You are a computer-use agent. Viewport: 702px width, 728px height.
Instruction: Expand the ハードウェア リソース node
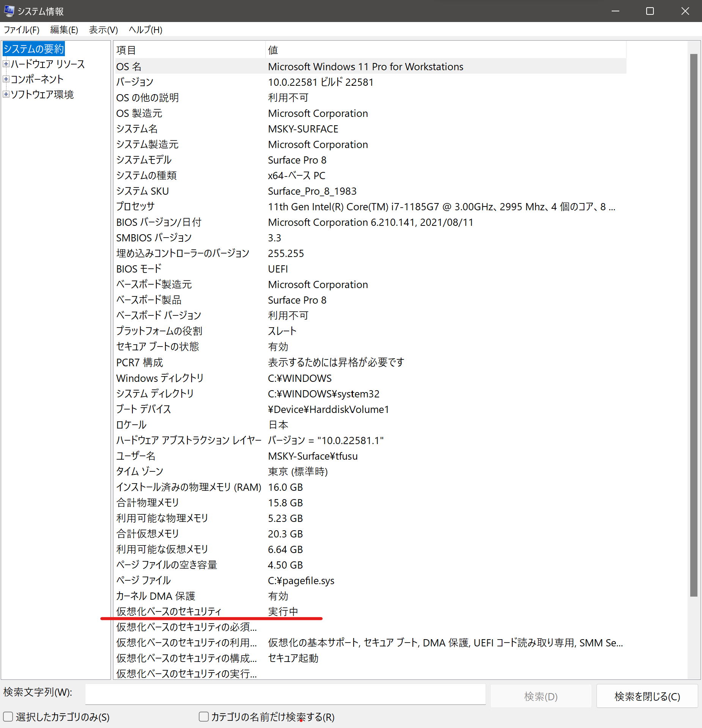tap(6, 64)
